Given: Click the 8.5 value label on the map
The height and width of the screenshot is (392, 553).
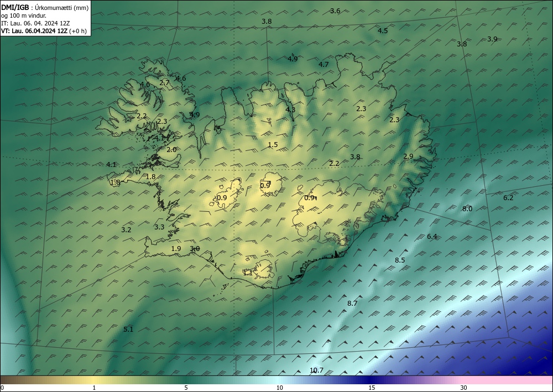Looking at the screenshot, I should [400, 260].
